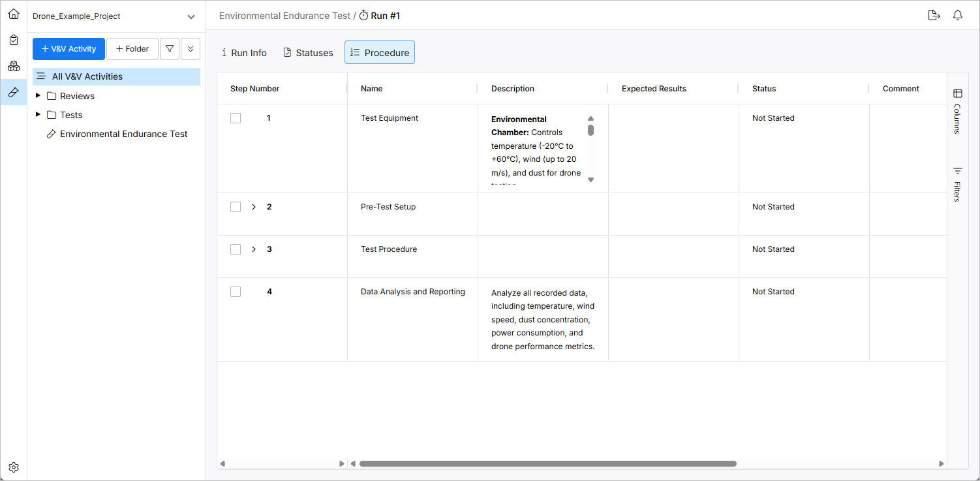Click the notification bell icon
The image size is (980, 481).
click(958, 16)
